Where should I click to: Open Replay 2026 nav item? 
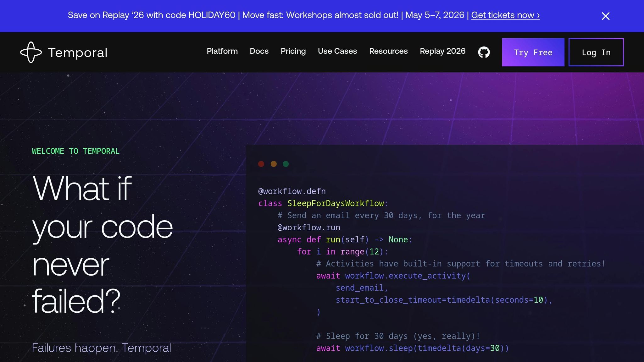pos(442,51)
